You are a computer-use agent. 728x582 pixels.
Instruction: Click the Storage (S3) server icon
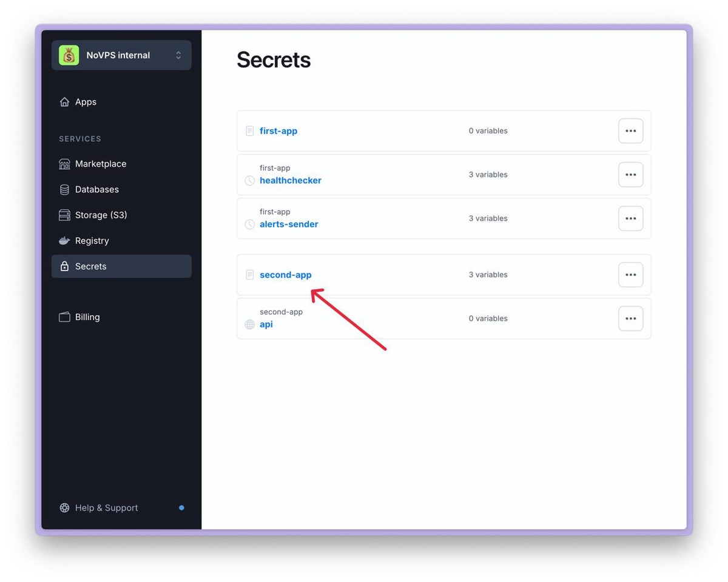tap(64, 215)
